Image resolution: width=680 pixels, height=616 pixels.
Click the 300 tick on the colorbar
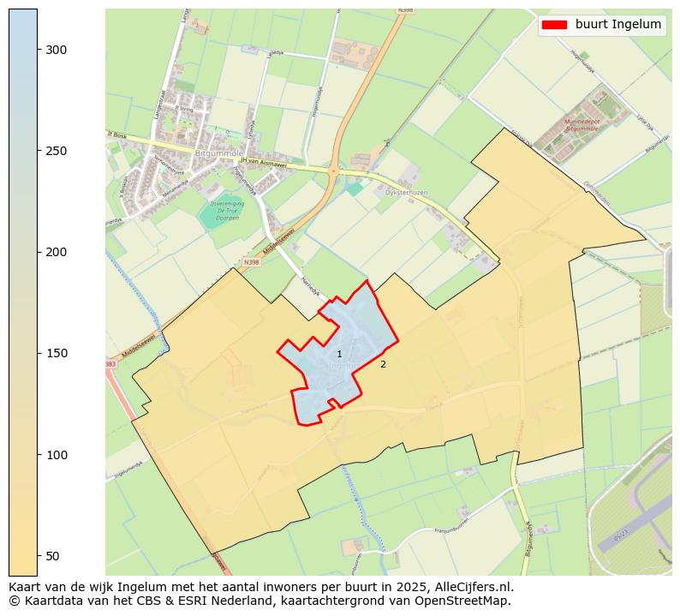[x=57, y=50]
